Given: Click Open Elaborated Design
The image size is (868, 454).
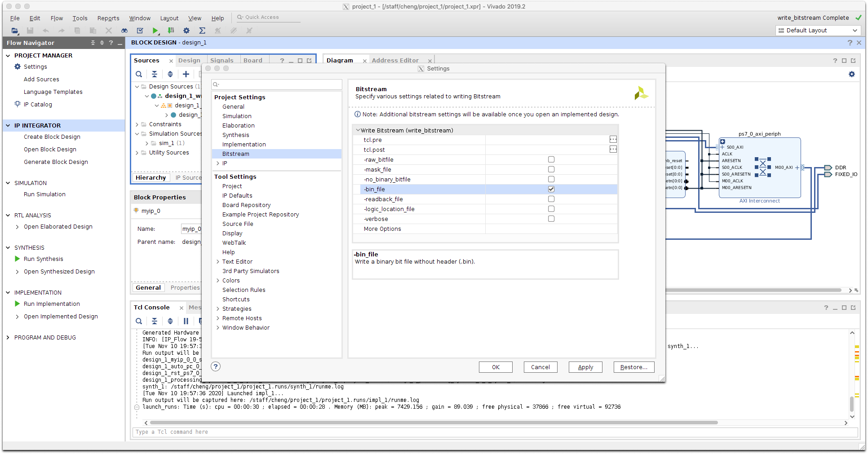Looking at the screenshot, I should point(58,226).
